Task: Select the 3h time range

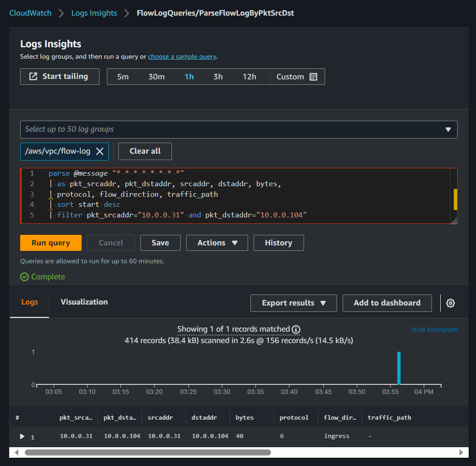Action: [218, 77]
